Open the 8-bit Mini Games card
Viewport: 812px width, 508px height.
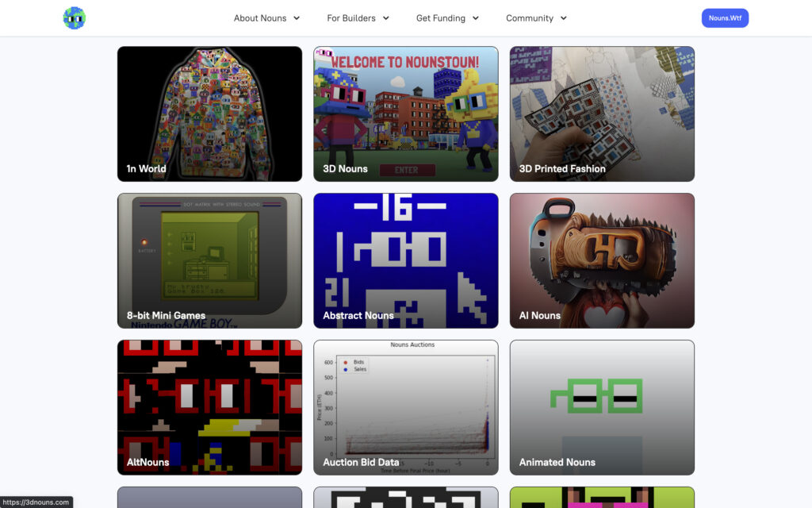coord(209,260)
